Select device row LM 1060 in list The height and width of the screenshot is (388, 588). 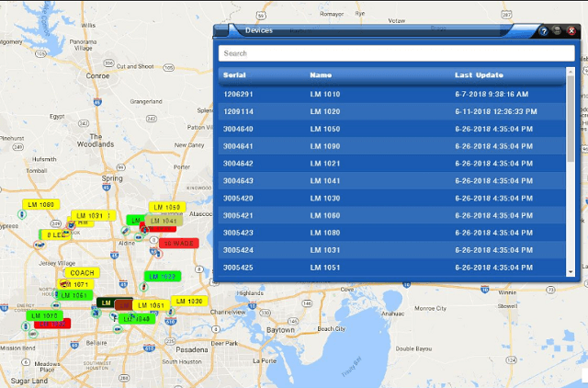point(392,215)
